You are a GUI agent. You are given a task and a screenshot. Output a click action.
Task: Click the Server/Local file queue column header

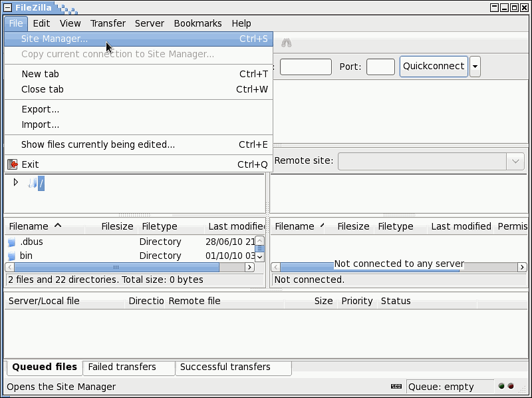point(65,301)
